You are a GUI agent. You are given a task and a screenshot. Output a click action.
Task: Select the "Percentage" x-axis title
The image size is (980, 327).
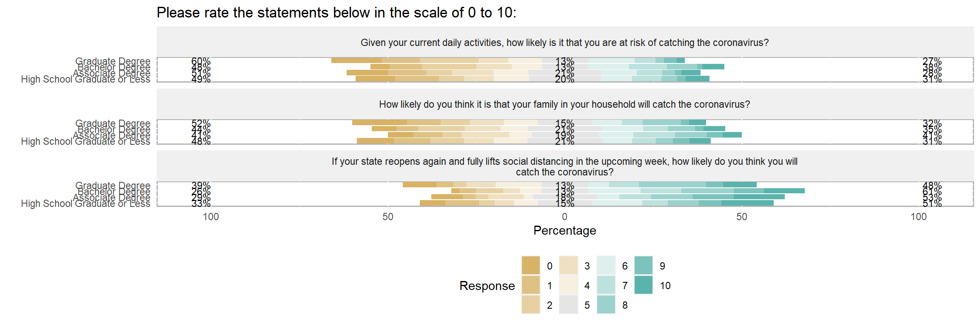point(564,230)
